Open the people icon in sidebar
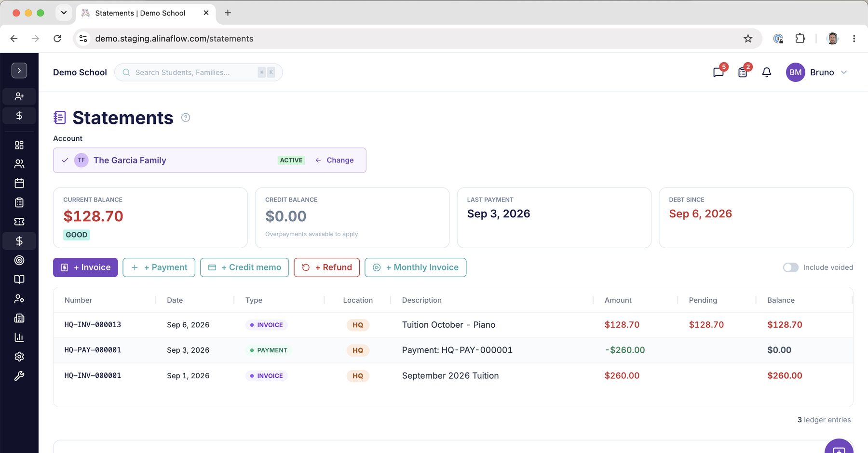Viewport: 868px width, 453px height. coord(19,164)
